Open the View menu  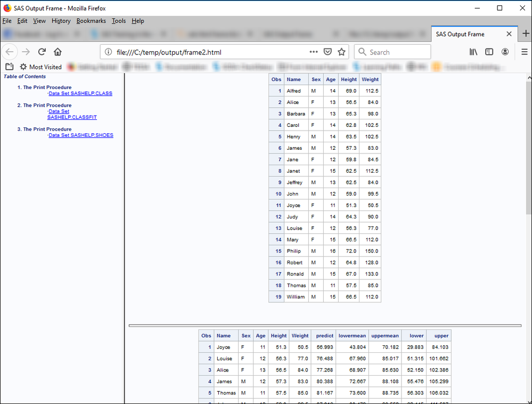coord(39,21)
